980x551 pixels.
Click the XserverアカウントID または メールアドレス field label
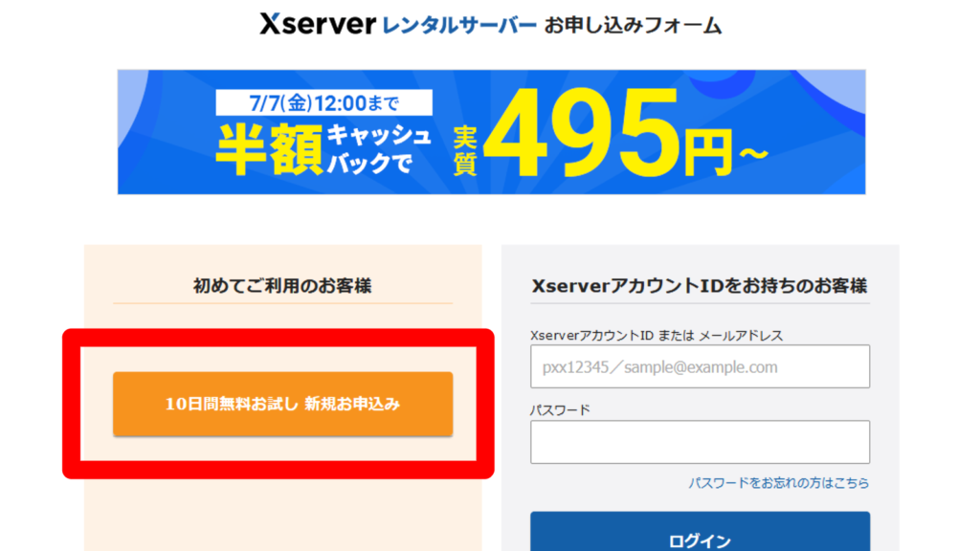tap(657, 336)
